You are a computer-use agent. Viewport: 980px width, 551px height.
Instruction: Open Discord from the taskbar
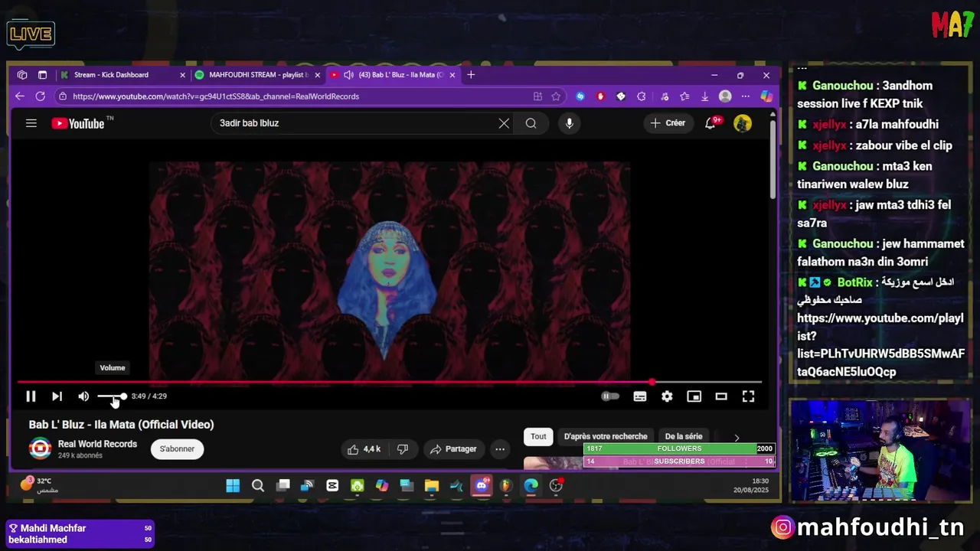pyautogui.click(x=482, y=485)
